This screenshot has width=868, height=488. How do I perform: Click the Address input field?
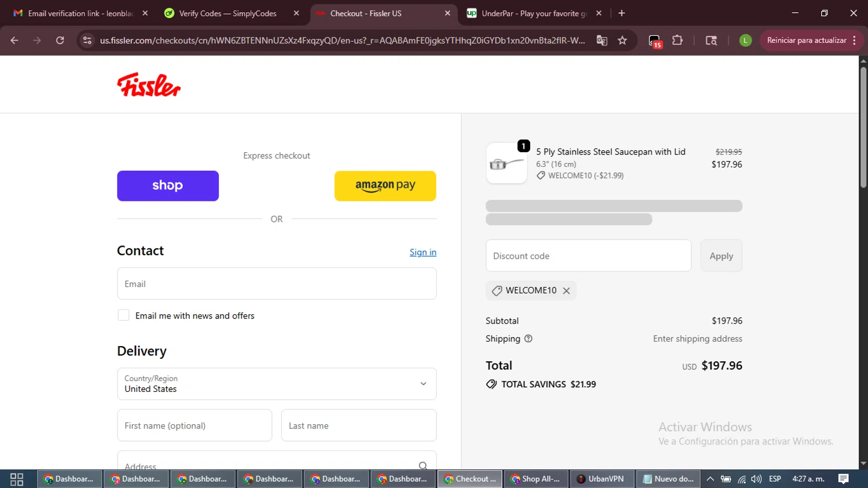coord(277,461)
